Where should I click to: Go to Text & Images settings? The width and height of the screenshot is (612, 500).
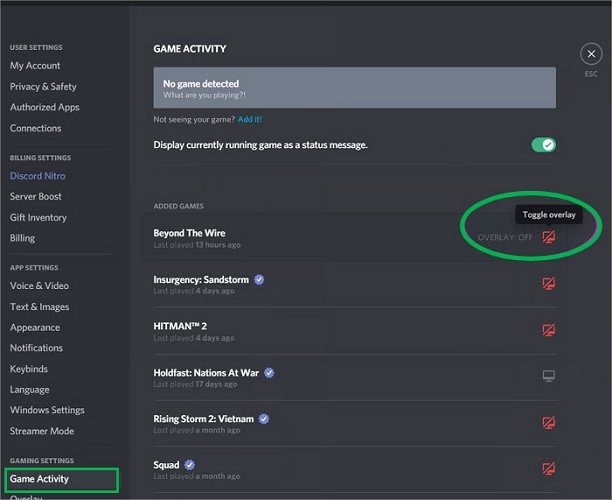click(39, 307)
